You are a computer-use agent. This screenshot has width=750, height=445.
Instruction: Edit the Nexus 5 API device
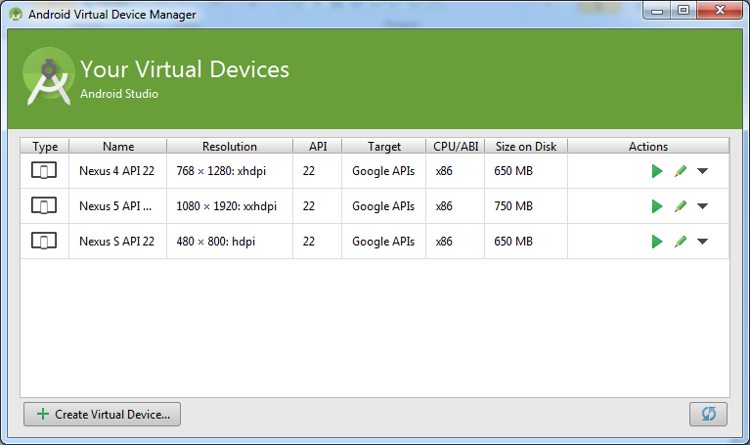tap(680, 206)
